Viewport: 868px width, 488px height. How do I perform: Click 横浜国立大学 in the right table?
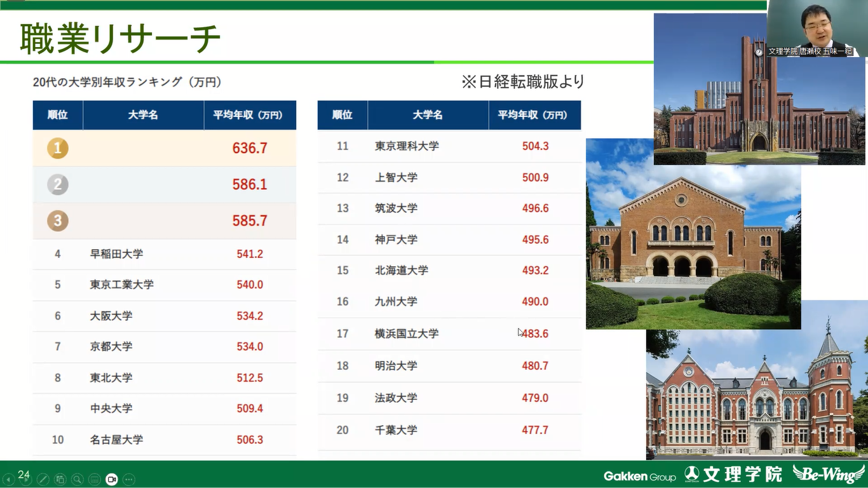407,333
